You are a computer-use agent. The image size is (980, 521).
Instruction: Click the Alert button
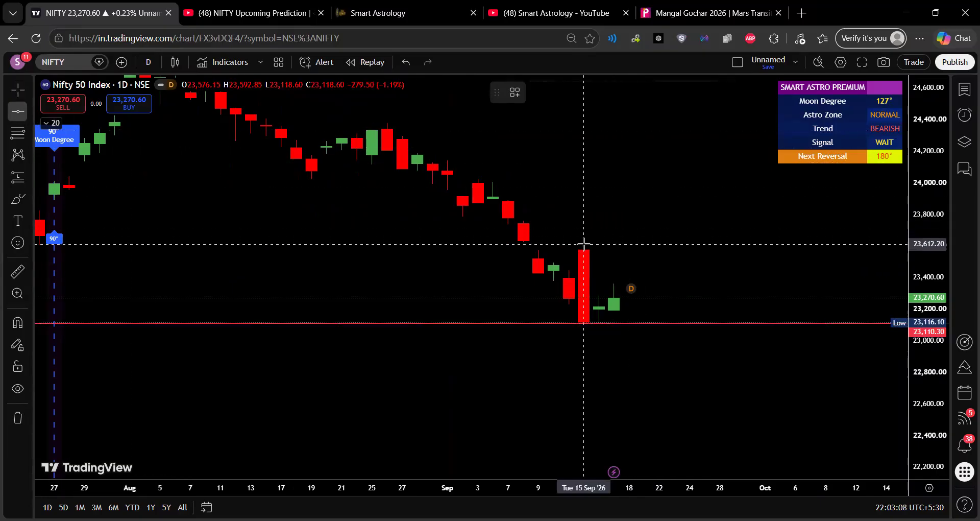click(x=316, y=62)
